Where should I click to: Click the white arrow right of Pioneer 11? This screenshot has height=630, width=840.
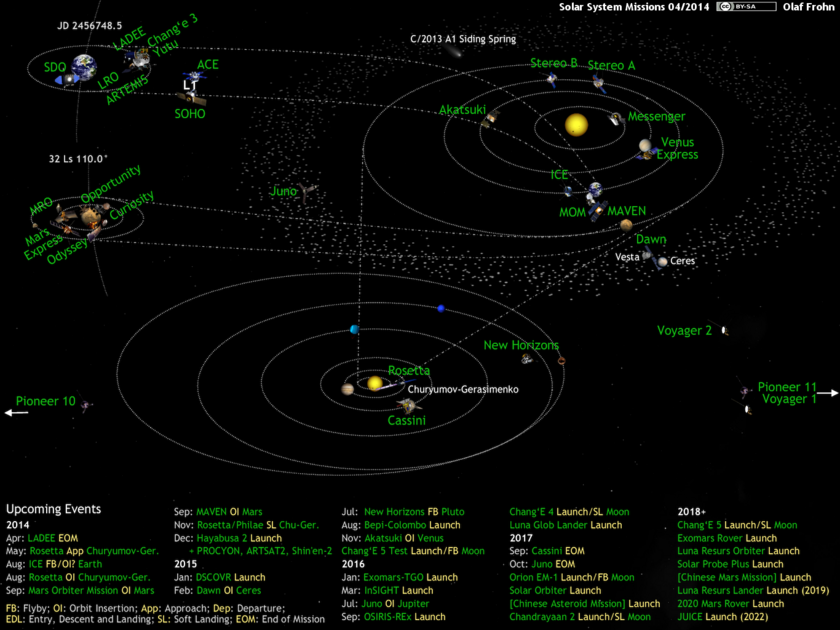827,393
